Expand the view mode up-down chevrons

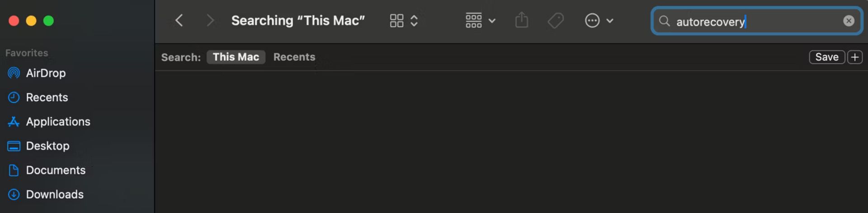pos(414,20)
